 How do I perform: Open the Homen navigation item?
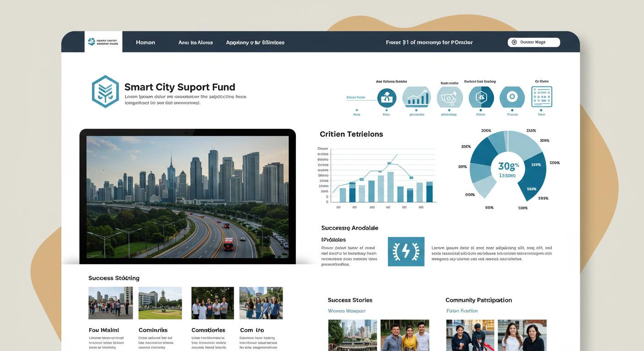(145, 43)
